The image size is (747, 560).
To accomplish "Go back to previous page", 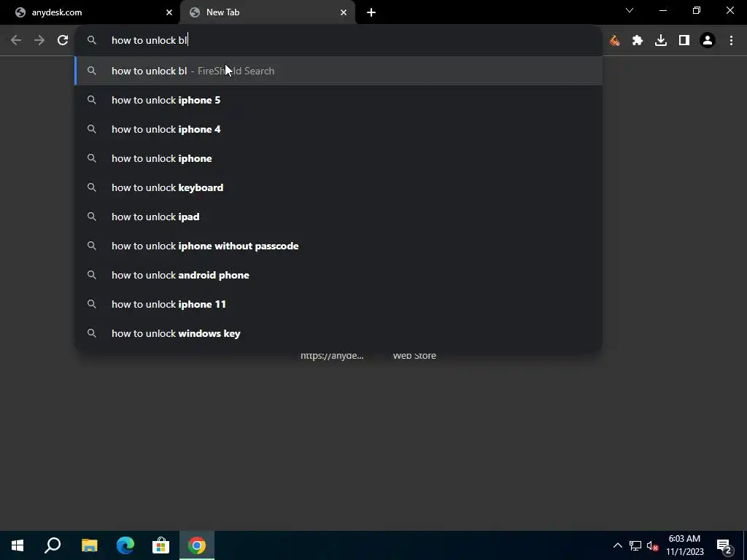I will pyautogui.click(x=16, y=41).
